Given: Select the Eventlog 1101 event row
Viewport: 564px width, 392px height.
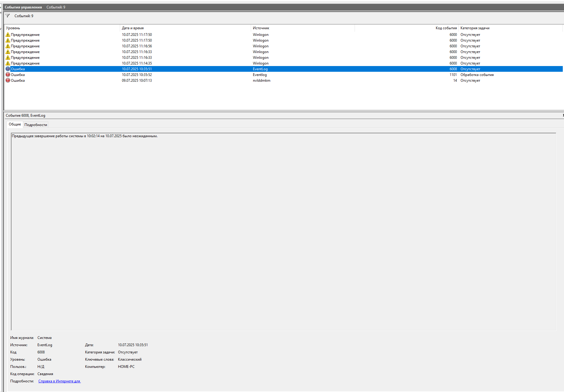Looking at the screenshot, I should (x=260, y=75).
